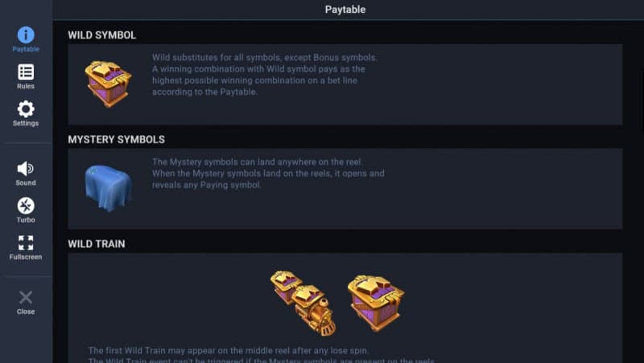Screen dimensions: 644x363
Task: Click the Mystery symbols description paragraph
Action: pyautogui.click(x=268, y=173)
